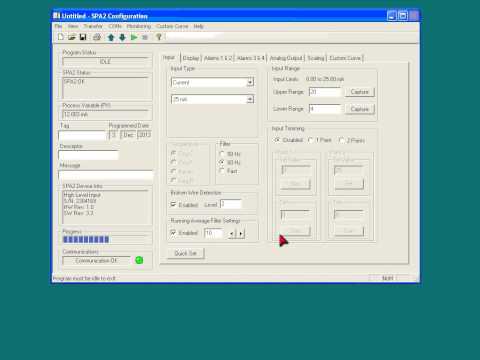This screenshot has height=360, width=480.
Task: Click the Programmed Date day field
Action: tap(114, 135)
